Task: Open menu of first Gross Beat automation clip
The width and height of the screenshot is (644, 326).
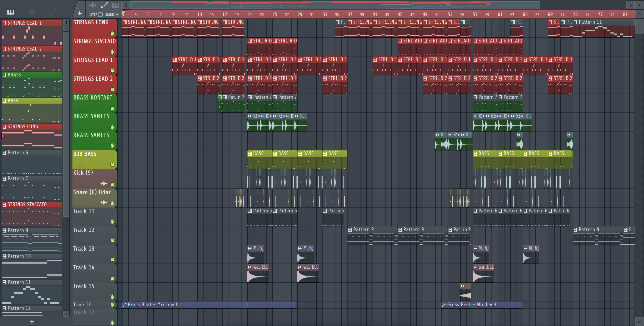Action: (125, 305)
